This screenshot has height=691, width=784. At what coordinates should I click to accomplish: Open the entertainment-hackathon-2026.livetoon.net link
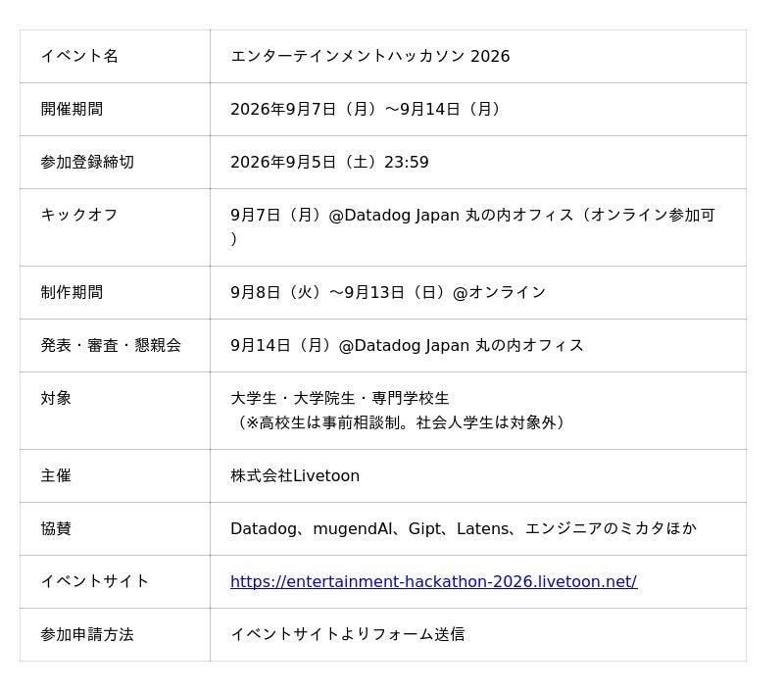(433, 581)
